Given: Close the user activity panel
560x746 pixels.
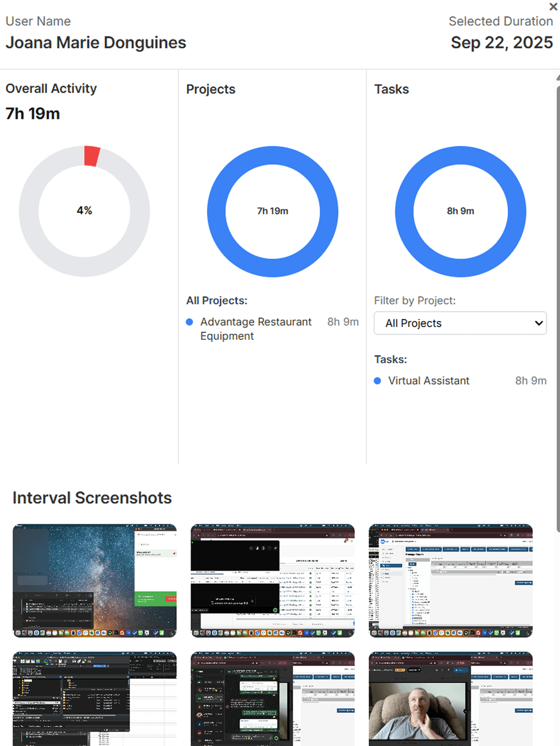Looking at the screenshot, I should [553, 7].
